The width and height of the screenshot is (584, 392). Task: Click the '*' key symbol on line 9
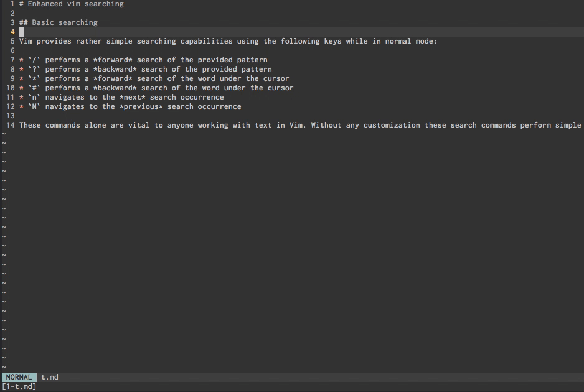tap(34, 78)
